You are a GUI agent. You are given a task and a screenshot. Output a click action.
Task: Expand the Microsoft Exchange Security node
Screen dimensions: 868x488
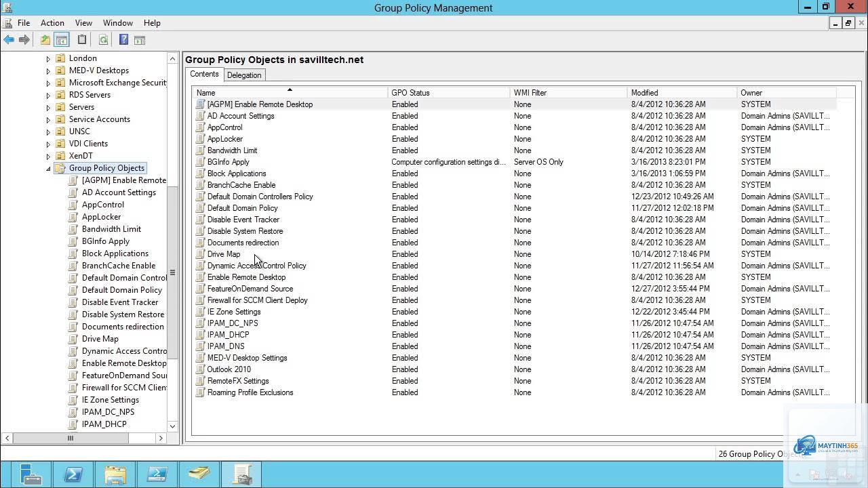coord(48,83)
